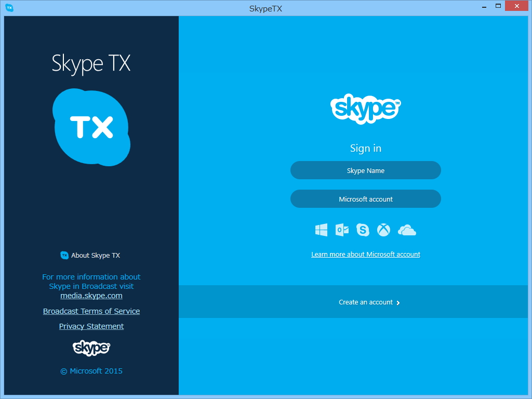Select the Skype icon in the services row
Viewport: 532px width, 399px height.
[363, 230]
